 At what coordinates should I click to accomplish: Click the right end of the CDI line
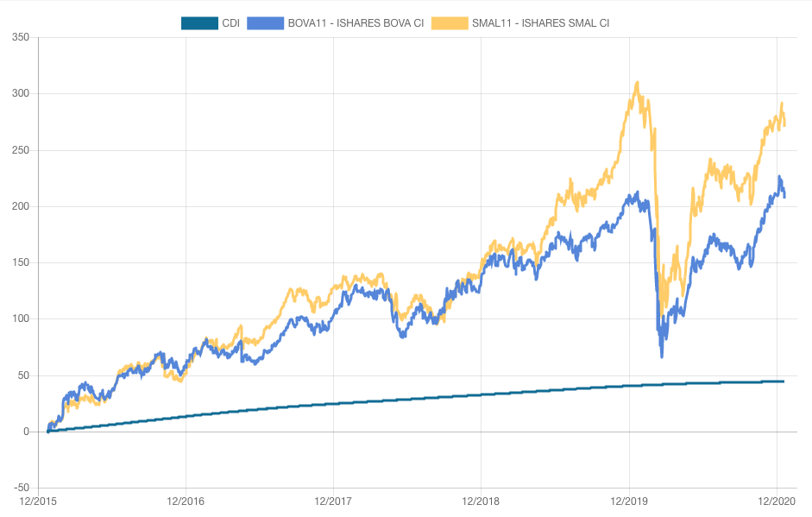coord(783,381)
